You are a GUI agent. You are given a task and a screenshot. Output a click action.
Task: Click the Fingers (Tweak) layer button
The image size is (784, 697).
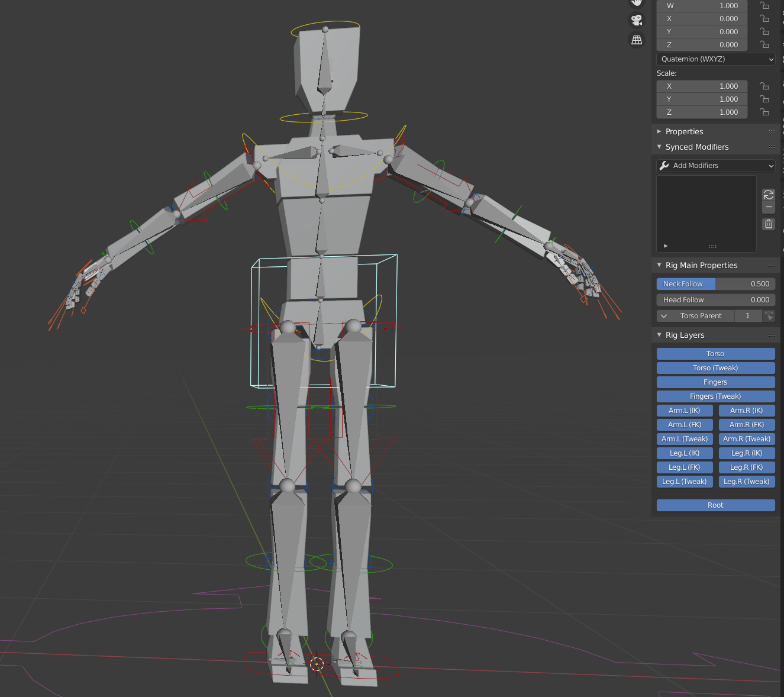715,396
